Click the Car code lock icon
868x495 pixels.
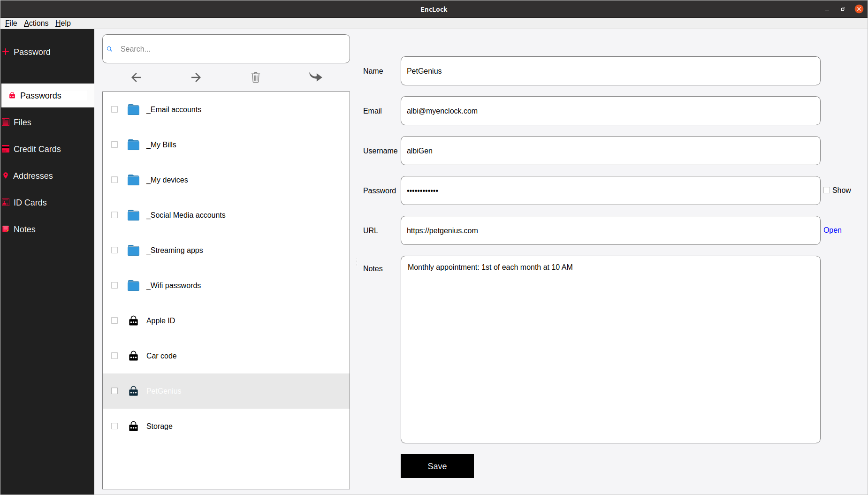pyautogui.click(x=134, y=356)
